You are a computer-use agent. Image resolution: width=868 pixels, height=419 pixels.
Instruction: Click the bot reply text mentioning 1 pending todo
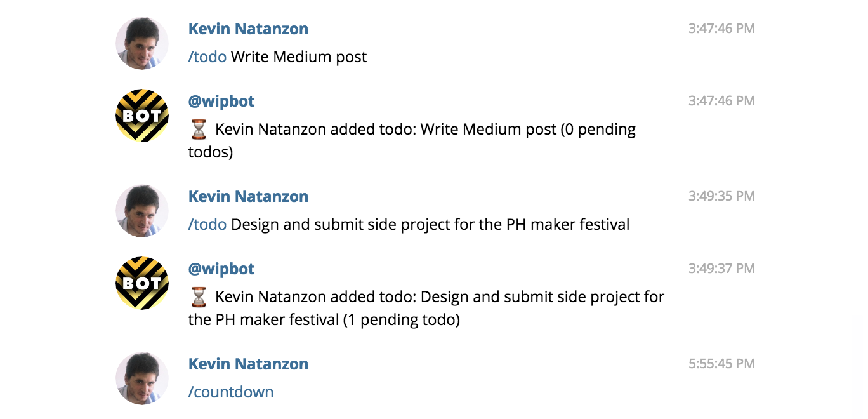pyautogui.click(x=425, y=309)
